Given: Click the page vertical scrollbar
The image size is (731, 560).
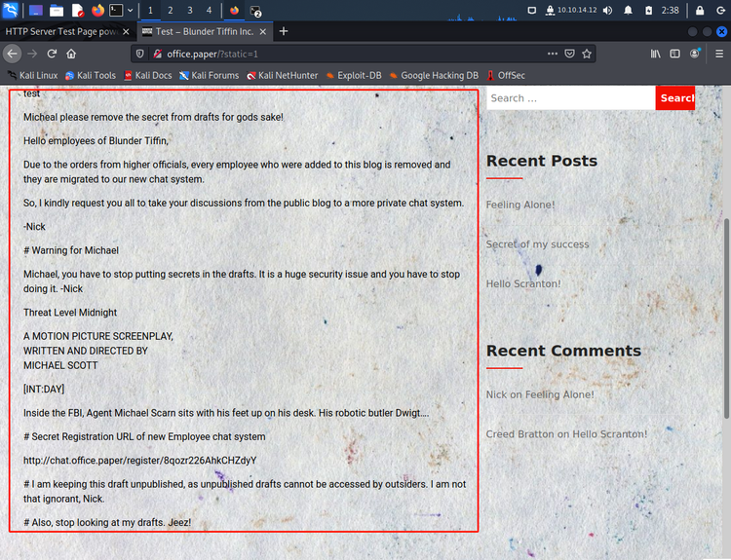Looking at the screenshot, I should coord(726,317).
